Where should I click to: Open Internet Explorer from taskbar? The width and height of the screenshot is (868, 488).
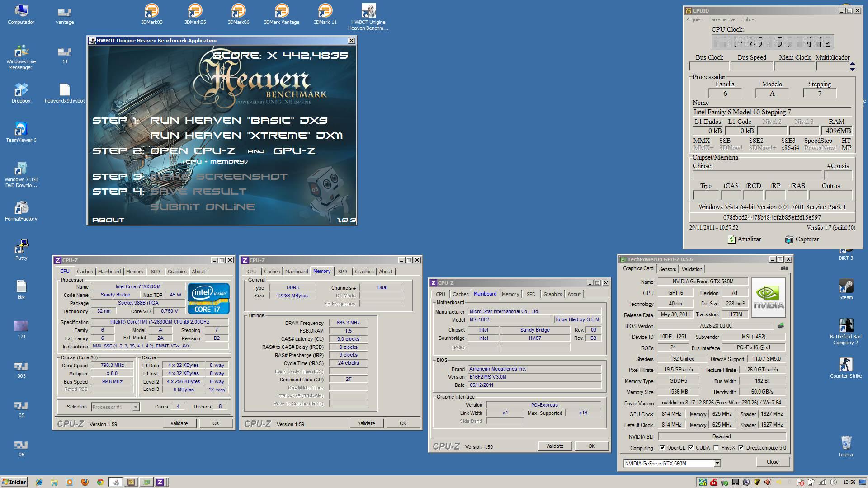pyautogui.click(x=39, y=482)
